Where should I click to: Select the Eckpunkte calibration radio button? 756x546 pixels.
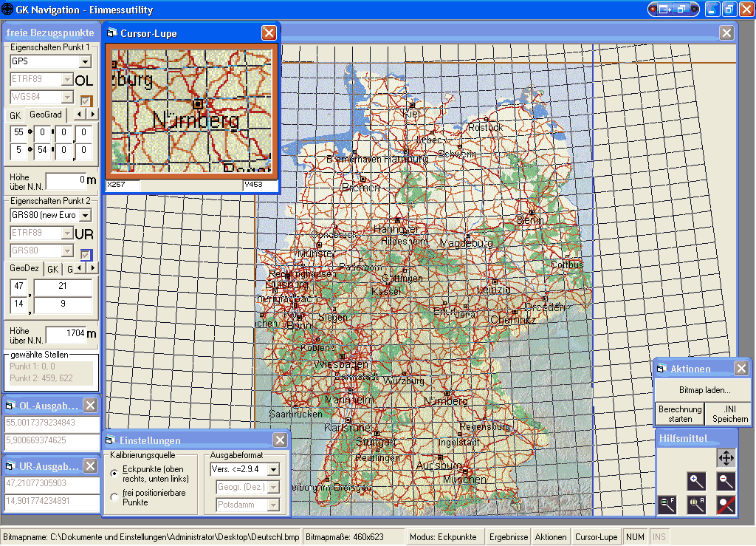tap(114, 473)
